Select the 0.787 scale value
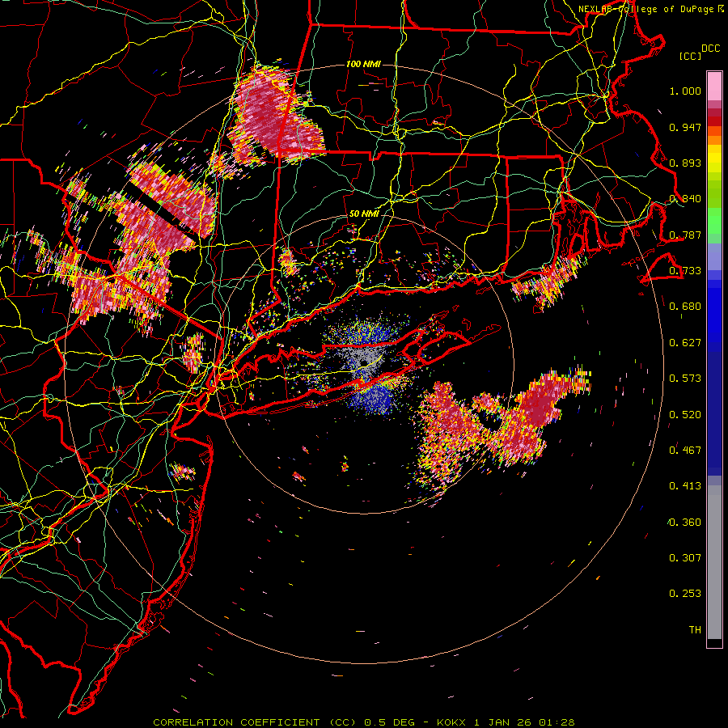 click(685, 235)
